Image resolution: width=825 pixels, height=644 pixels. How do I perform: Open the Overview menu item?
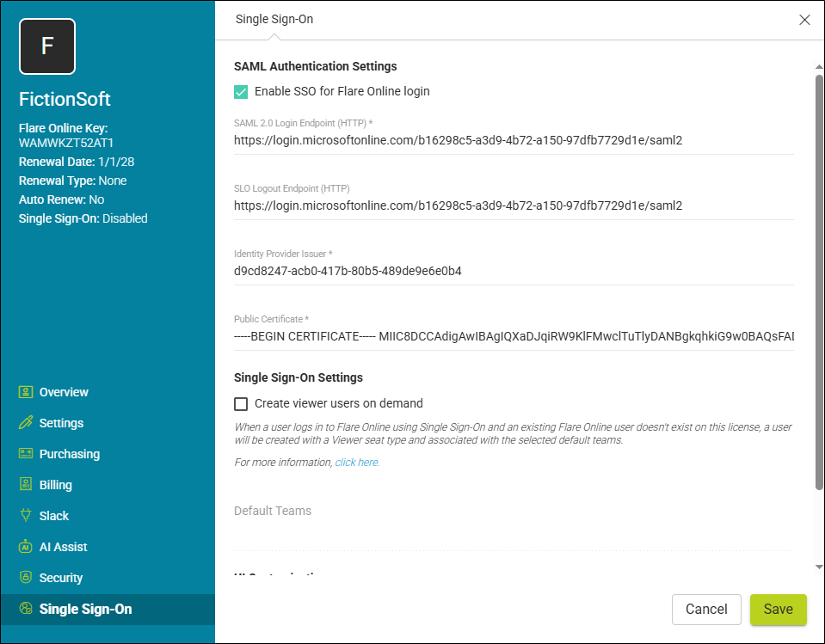[x=64, y=392]
